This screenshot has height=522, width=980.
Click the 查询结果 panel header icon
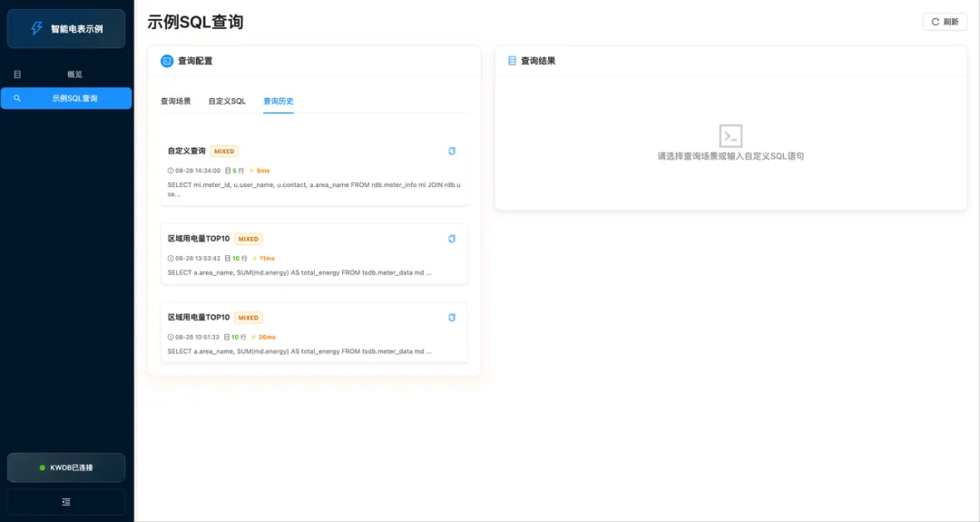click(512, 61)
